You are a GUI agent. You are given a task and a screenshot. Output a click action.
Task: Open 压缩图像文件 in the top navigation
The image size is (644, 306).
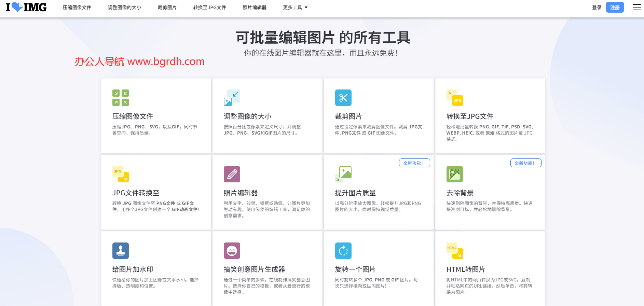click(x=77, y=8)
